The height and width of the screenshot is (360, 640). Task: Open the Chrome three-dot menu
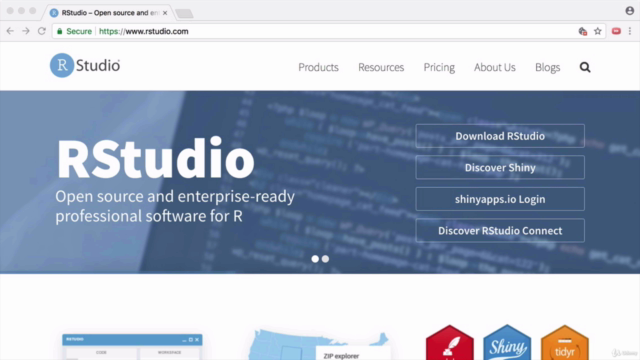click(x=630, y=31)
